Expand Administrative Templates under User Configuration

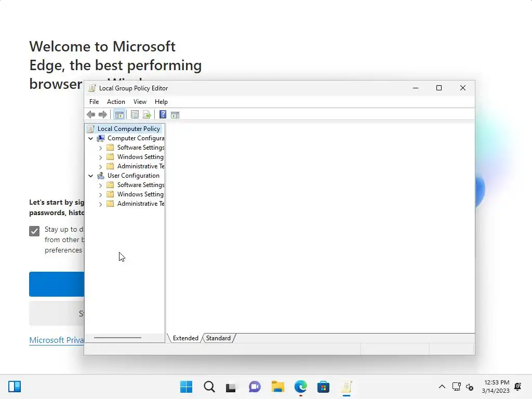tap(100, 204)
